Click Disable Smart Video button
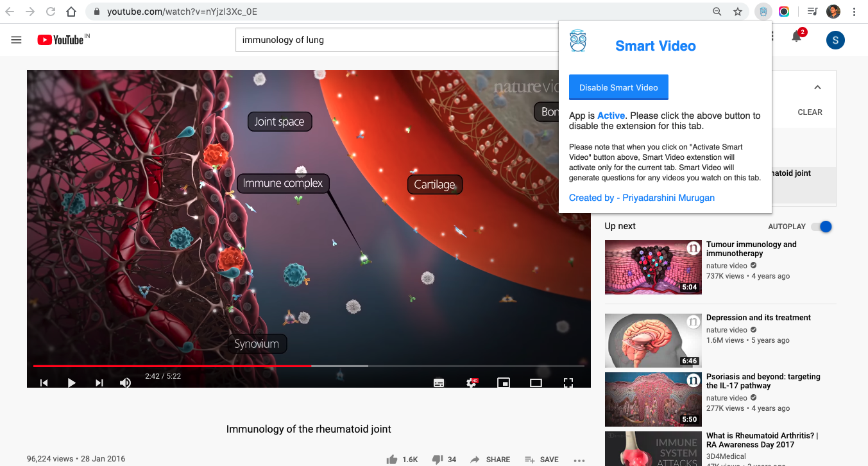 pos(618,87)
